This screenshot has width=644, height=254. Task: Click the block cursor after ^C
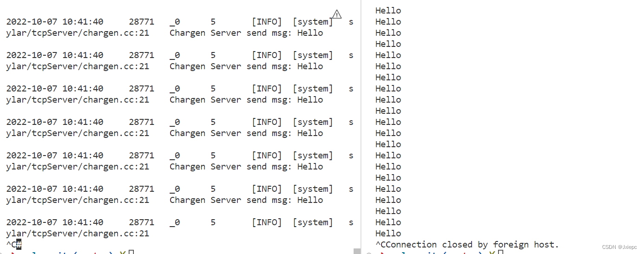[19, 244]
